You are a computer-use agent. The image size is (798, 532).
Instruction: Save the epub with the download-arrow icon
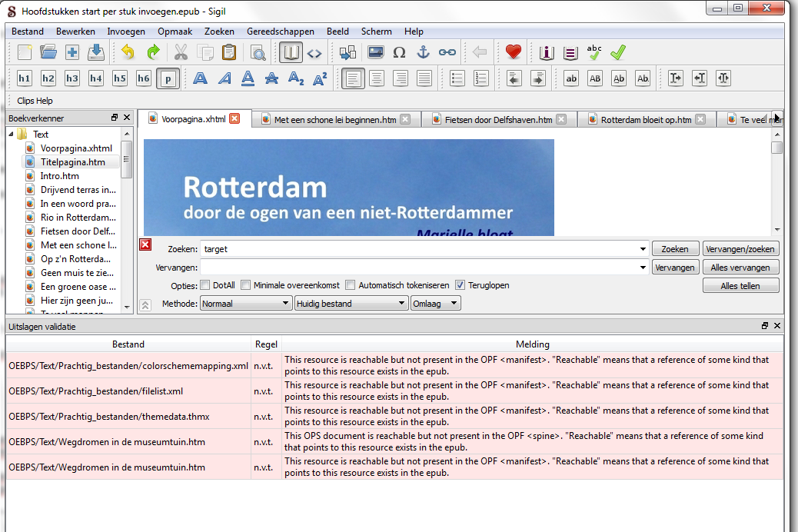pos(95,52)
